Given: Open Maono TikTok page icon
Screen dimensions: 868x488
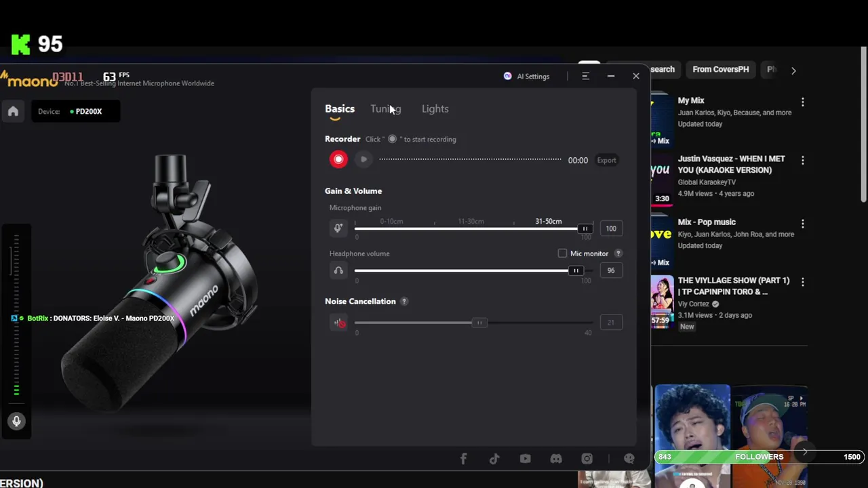Looking at the screenshot, I should [494, 459].
